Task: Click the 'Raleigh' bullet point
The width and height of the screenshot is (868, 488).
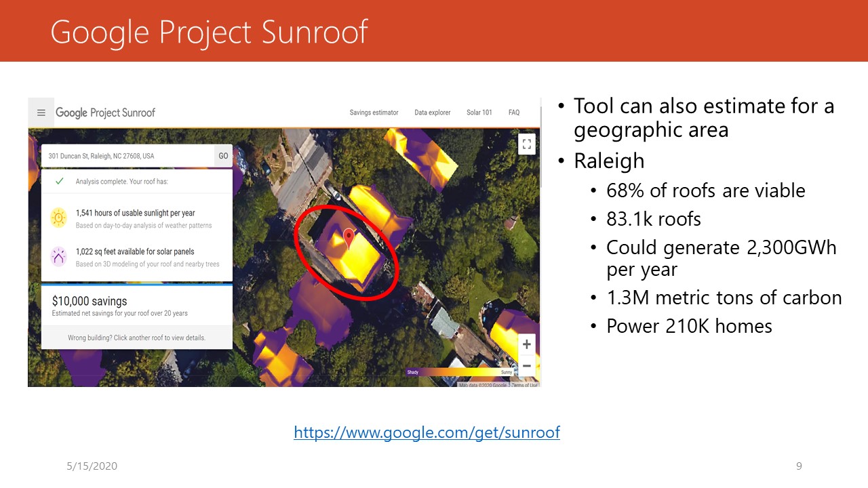Action: [x=608, y=161]
